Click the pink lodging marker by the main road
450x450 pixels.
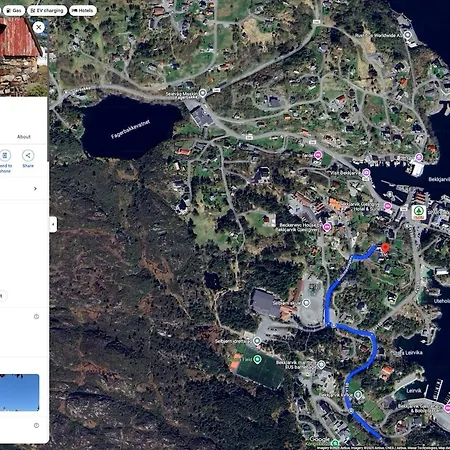(x=318, y=155)
